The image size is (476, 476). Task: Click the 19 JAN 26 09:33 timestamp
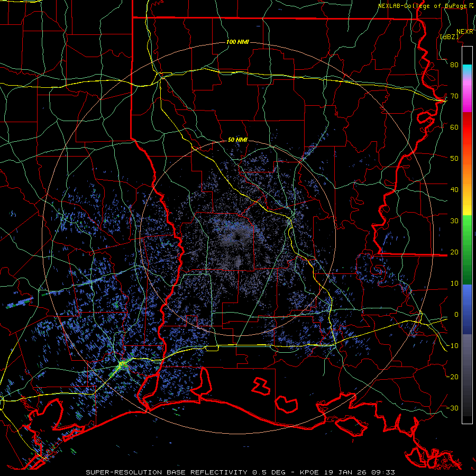360,472
